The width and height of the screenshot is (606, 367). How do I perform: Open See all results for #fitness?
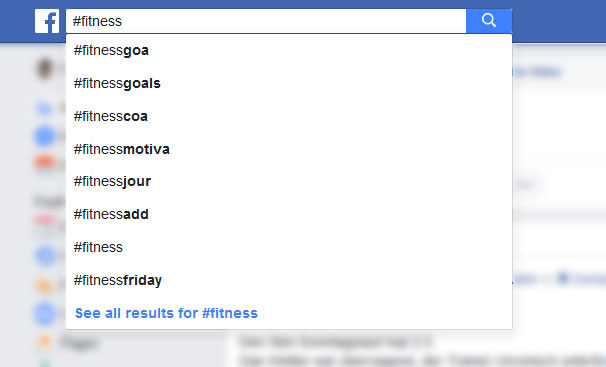pyautogui.click(x=166, y=313)
